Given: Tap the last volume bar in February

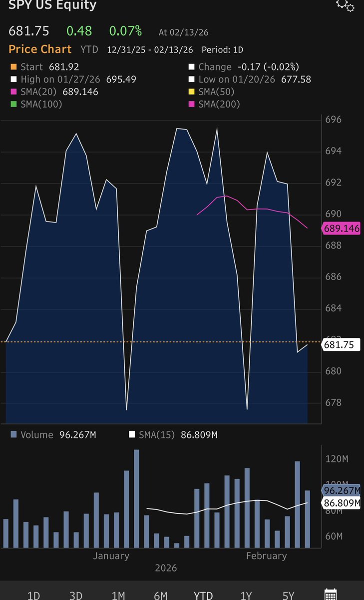Looking at the screenshot, I should 308,519.
